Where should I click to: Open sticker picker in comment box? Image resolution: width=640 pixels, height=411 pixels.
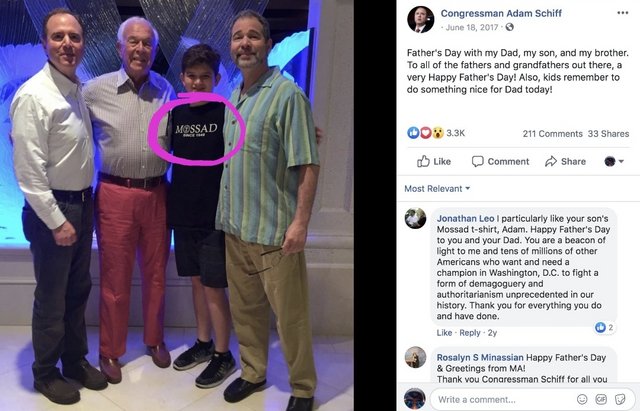click(620, 399)
